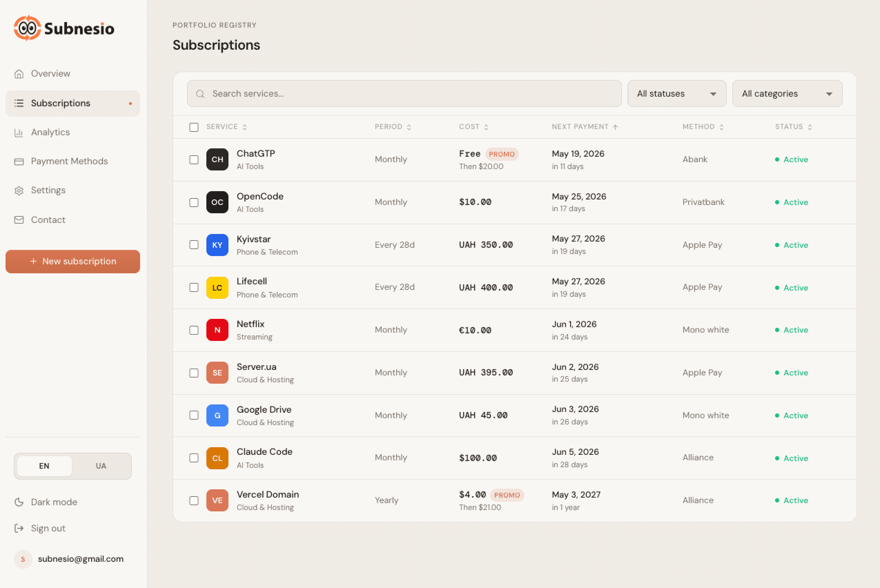Sort the table by Method column
Viewport: 880px width, 588px height.
coord(703,127)
